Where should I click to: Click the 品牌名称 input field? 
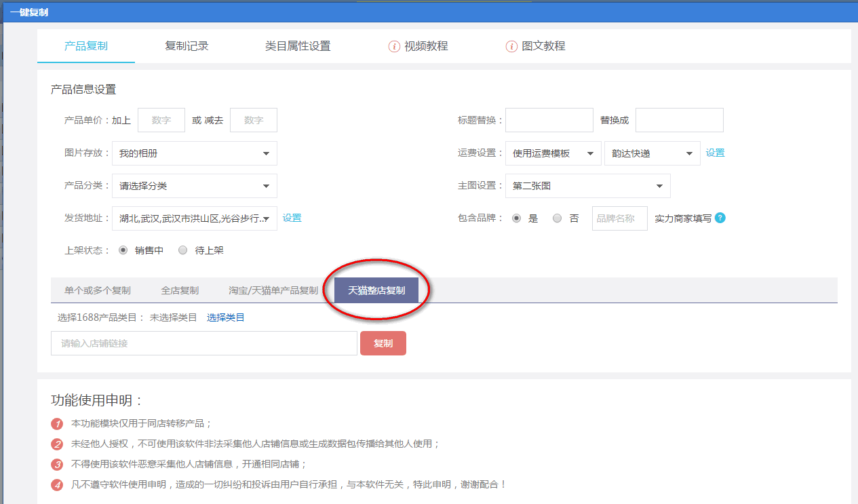coord(620,218)
